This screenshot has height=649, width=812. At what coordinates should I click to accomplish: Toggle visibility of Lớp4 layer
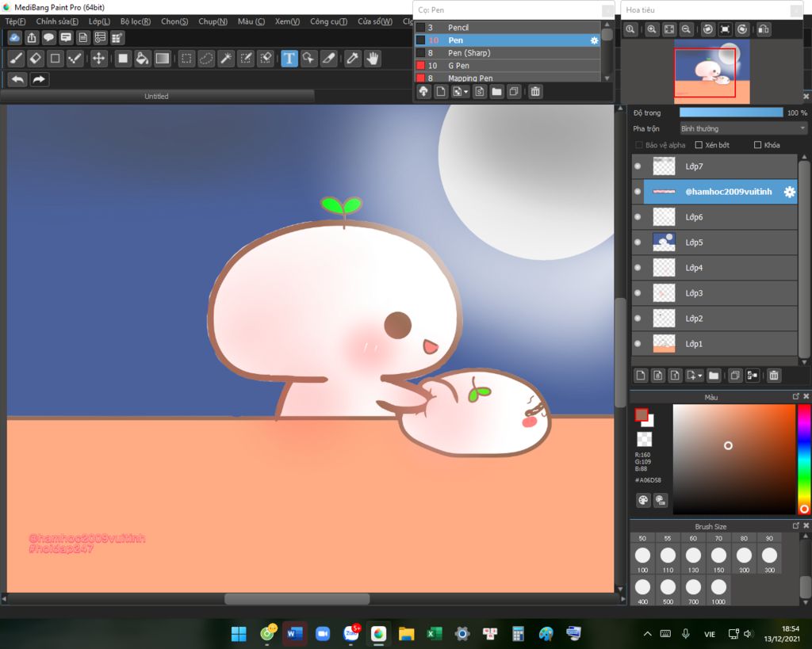(638, 268)
